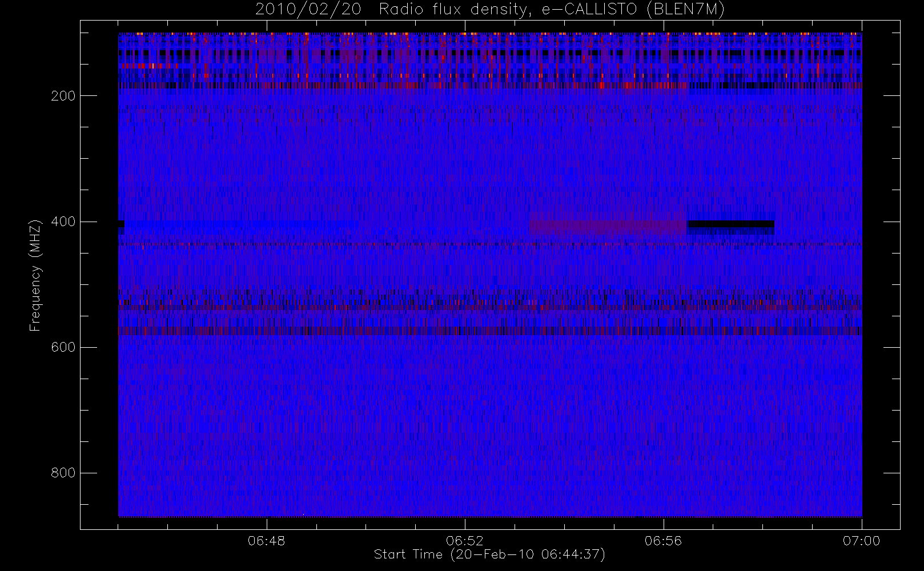Click the "Frequency (MHZ)" axis label
The image size is (924, 571).
tap(35, 275)
